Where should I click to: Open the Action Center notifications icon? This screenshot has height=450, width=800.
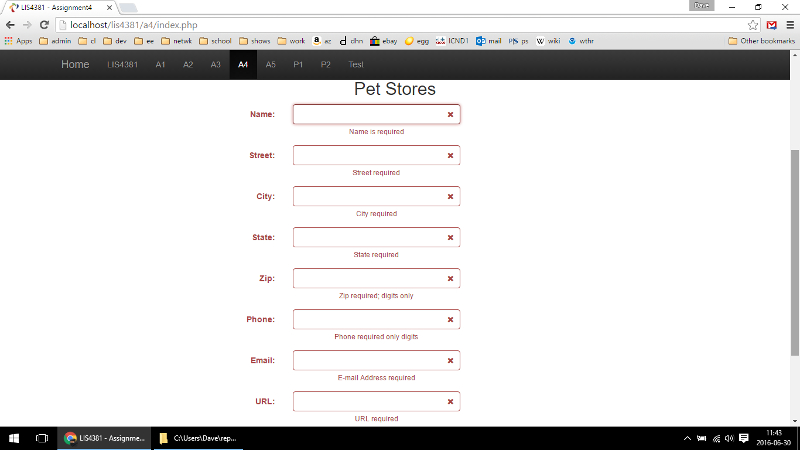[x=744, y=438]
